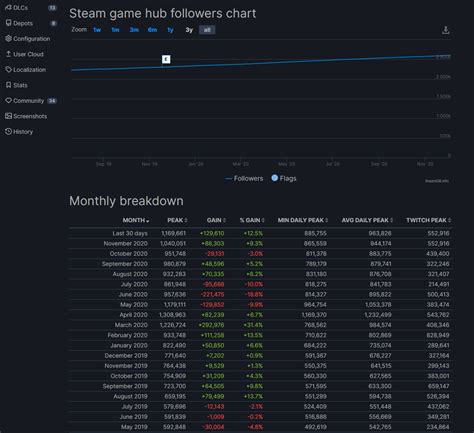Select the all zoom button

click(x=207, y=30)
